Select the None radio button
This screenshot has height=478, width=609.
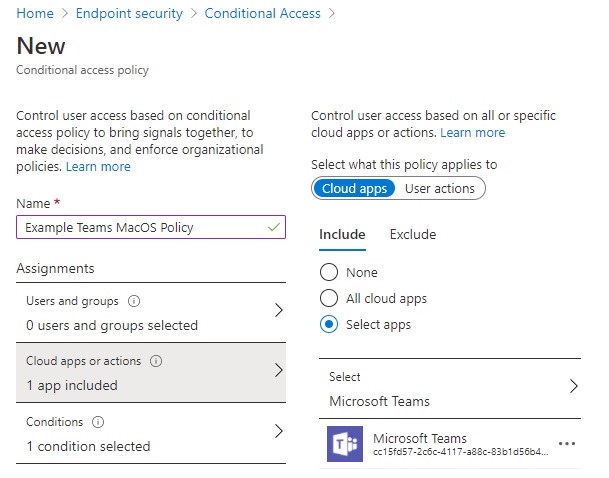(329, 272)
